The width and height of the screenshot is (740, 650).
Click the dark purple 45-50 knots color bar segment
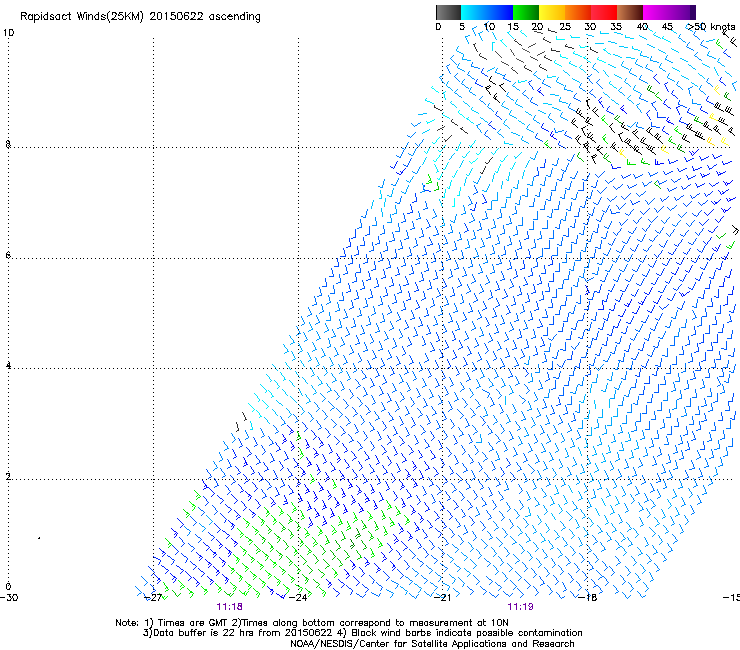click(682, 12)
